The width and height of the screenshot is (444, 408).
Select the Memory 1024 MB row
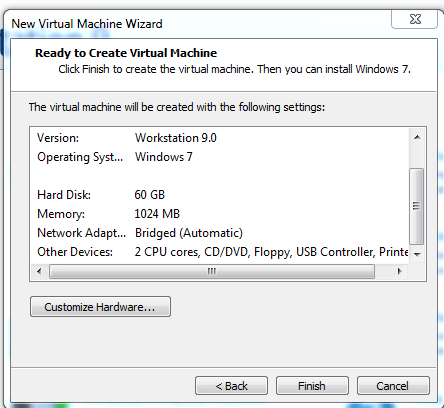click(x=220, y=214)
